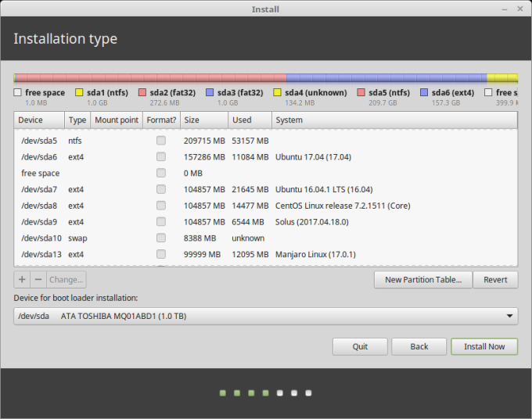Click the Ubuntu 17.04 (17.04) system entry
The width and height of the screenshot is (532, 419).
(313, 157)
